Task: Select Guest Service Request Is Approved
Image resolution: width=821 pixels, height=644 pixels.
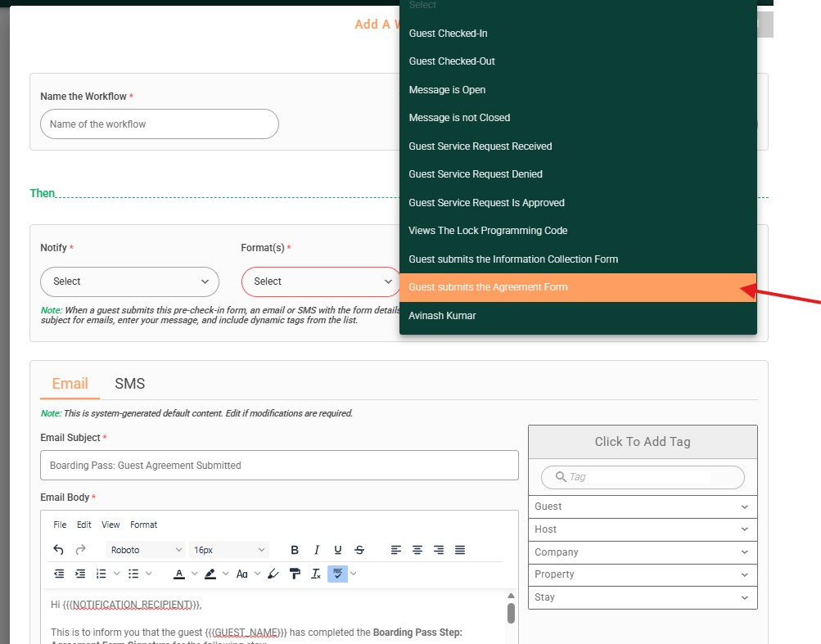Action: pos(578,203)
